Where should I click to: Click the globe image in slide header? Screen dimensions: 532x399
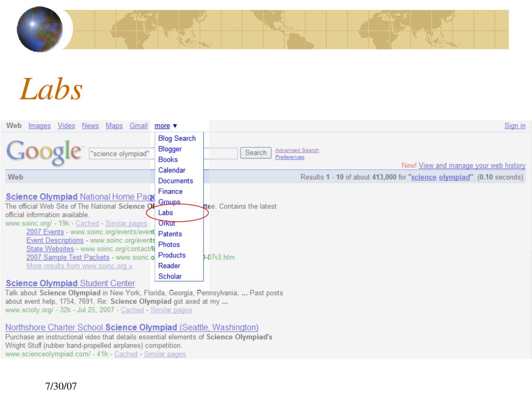39,29
